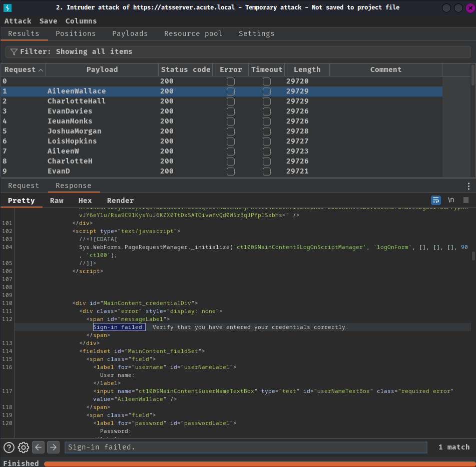This screenshot has height=467, width=476.
Task: Open the search help question mark icon
Action: [9, 447]
